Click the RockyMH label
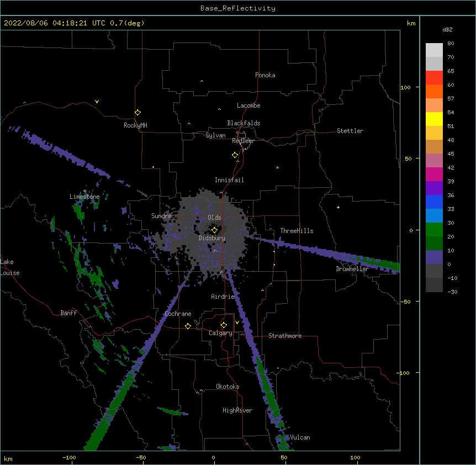 point(135,125)
